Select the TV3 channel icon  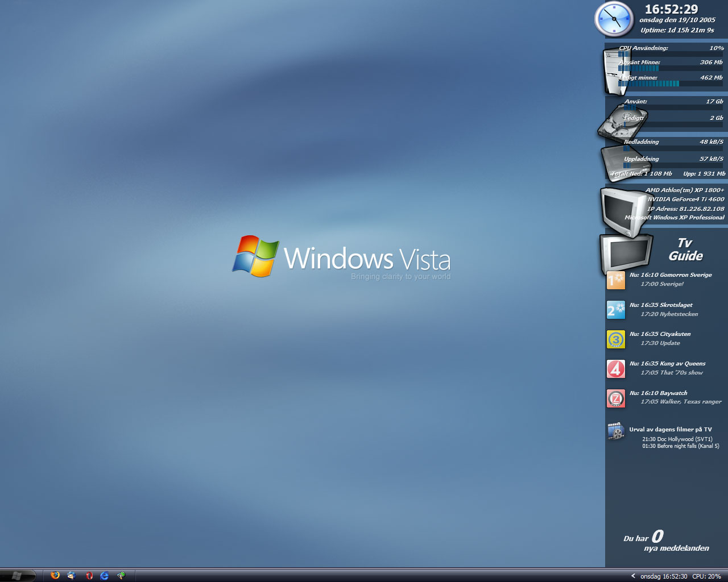(x=615, y=339)
